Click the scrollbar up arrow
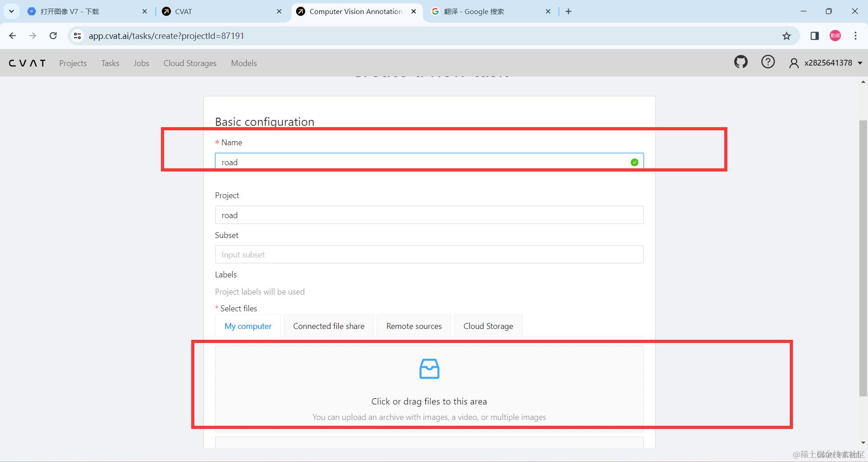868x462 pixels. point(863,82)
